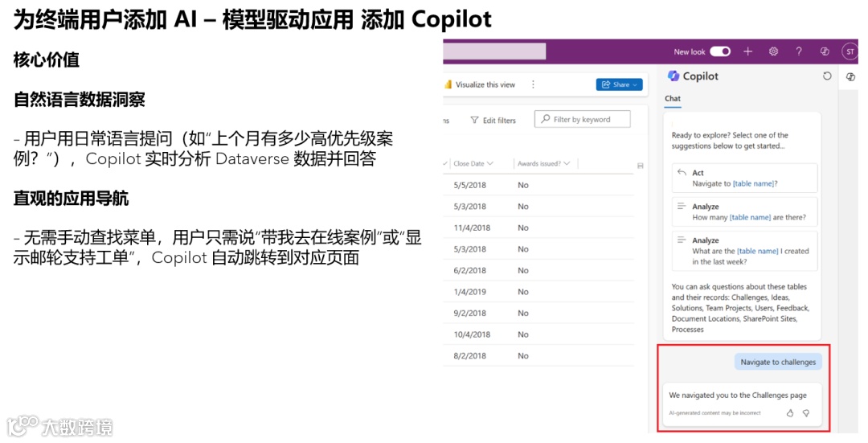
Task: Click the row dated 10/4/2018
Action: click(538, 334)
